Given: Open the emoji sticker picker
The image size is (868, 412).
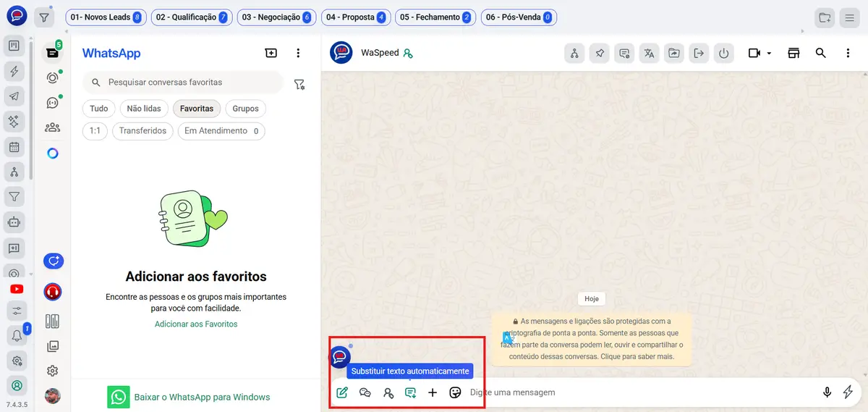Looking at the screenshot, I should click(x=455, y=392).
